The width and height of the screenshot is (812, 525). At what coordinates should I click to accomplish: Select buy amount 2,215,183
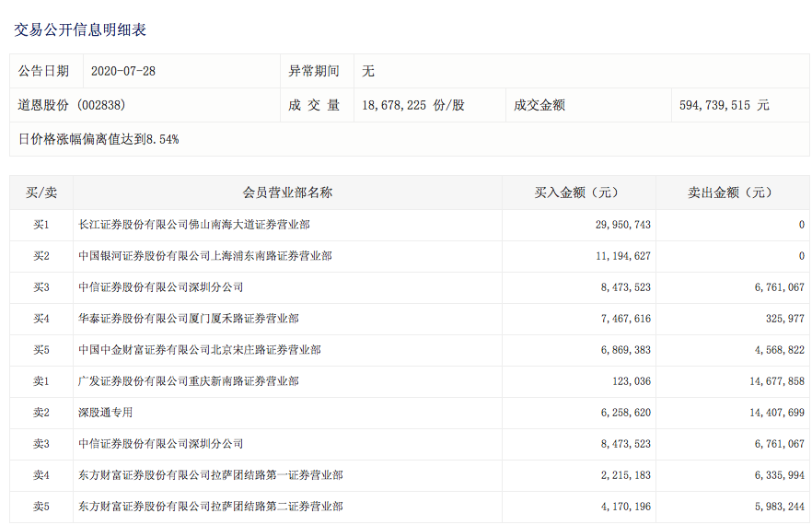click(x=626, y=475)
